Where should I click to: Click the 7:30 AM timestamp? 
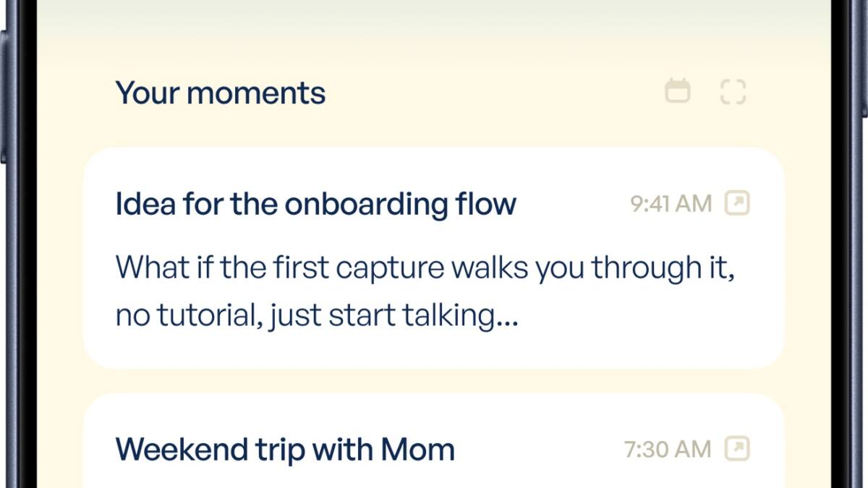668,450
